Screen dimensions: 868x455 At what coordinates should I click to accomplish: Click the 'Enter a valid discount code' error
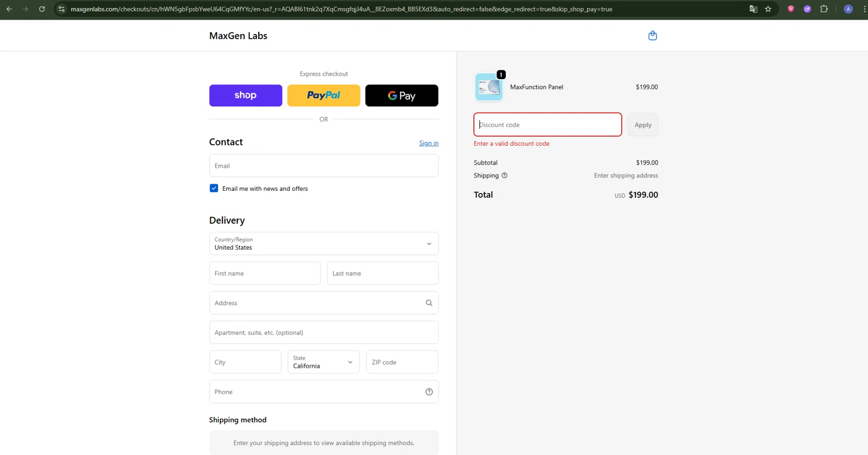[512, 143]
